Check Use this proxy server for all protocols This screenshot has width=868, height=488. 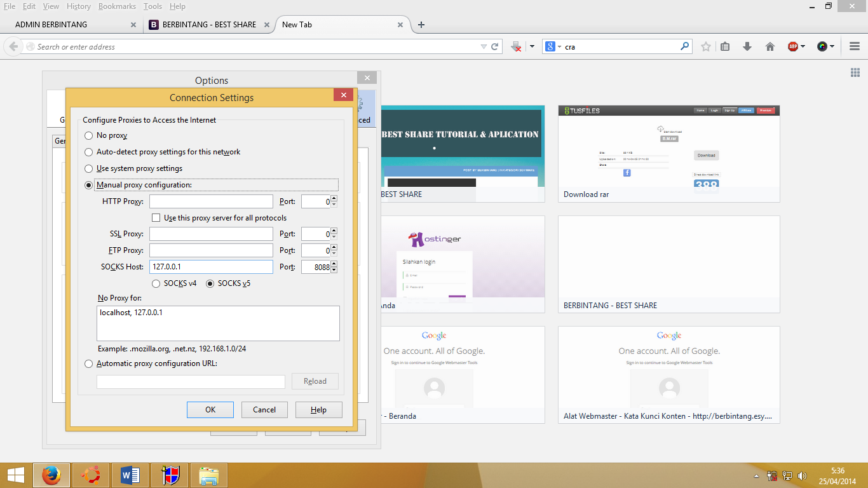(x=156, y=218)
